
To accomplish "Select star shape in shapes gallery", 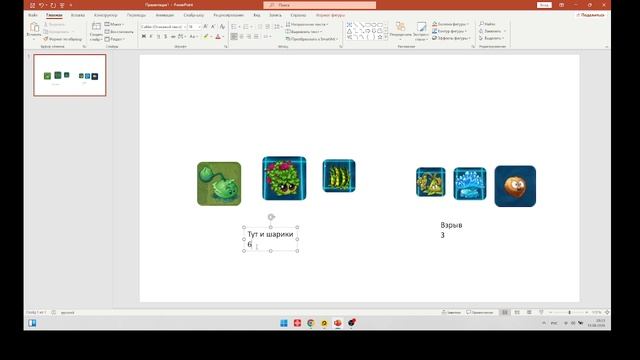I will point(380,37).
